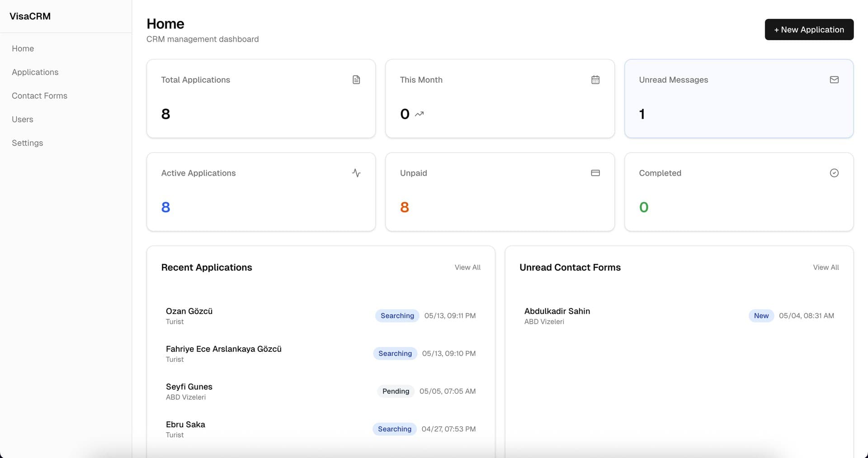This screenshot has height=458, width=868.
Task: Click the calendar icon in This Month card
Action: click(595, 80)
